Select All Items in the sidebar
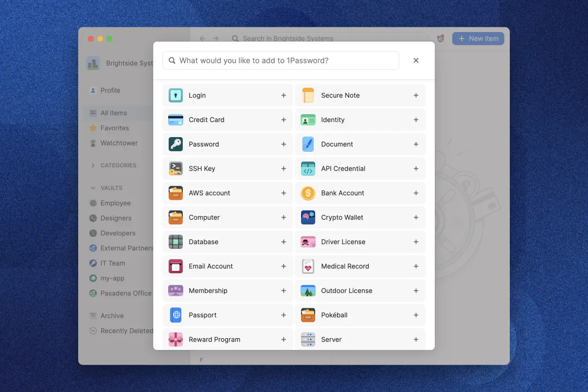This screenshot has width=588, height=392. pyautogui.click(x=118, y=113)
